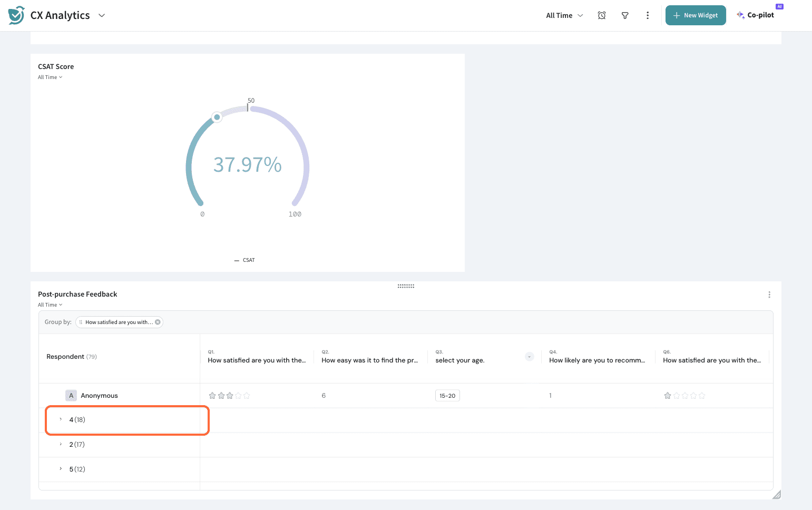Grab the widget drag handle dots
Screen dimensions: 812x510
(x=406, y=286)
